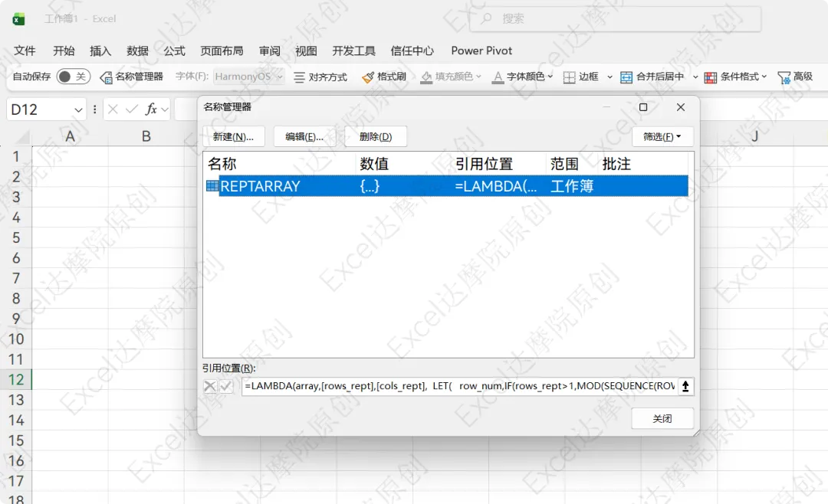Click formula bar confirm checkmark icon

coord(132,110)
